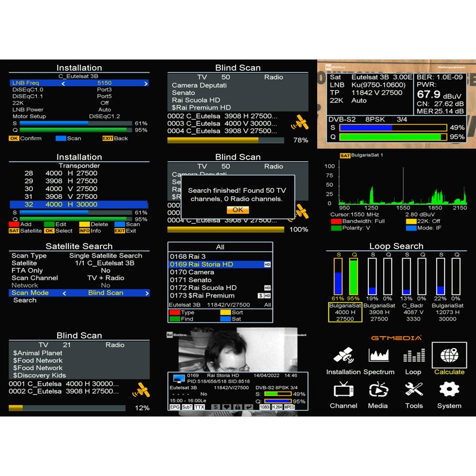
Task: Select loop entry BulgariaSat 4000 H 27500
Action: click(x=345, y=312)
